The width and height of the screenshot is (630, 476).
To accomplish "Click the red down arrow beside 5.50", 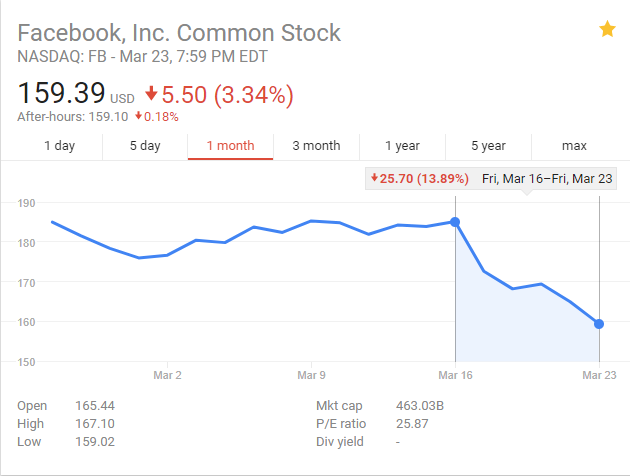I will (152, 94).
